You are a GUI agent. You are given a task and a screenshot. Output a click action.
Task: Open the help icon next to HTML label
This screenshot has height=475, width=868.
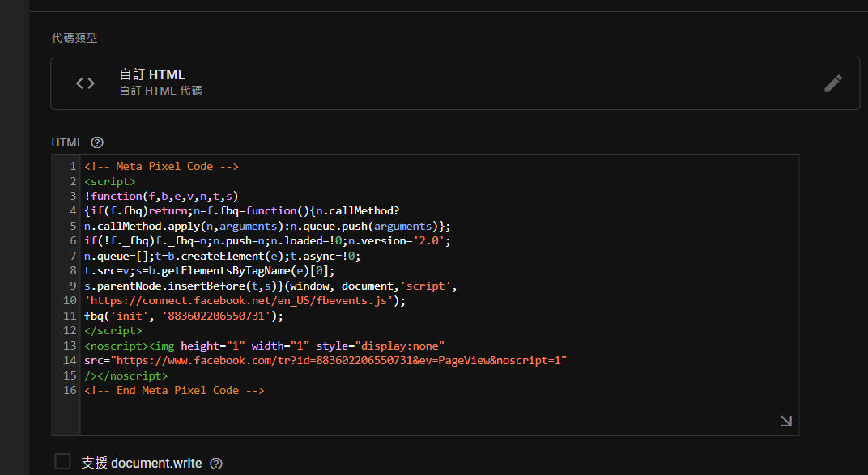pos(97,142)
